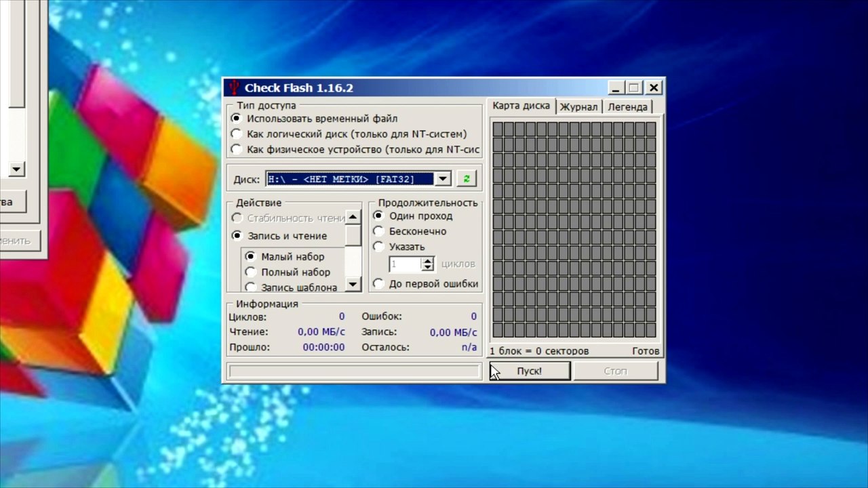This screenshot has height=488, width=868.
Task: Click the action list scrollbar thumb
Action: (353, 235)
